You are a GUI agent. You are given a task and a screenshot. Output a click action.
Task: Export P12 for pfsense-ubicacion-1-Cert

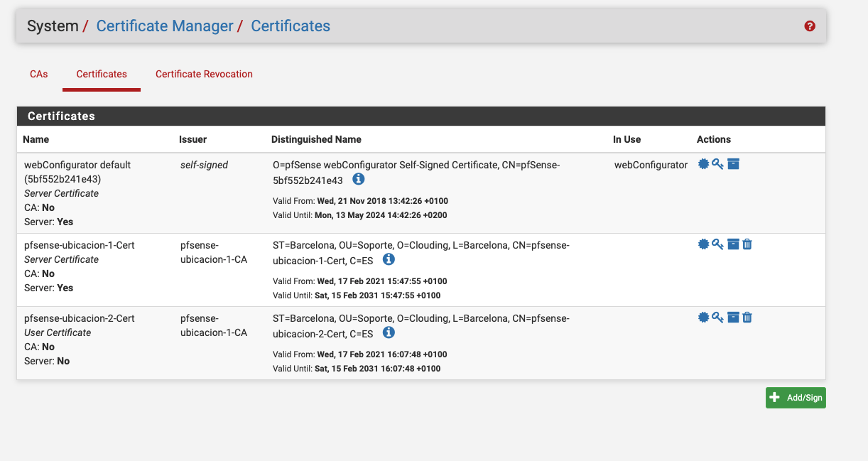pos(734,244)
